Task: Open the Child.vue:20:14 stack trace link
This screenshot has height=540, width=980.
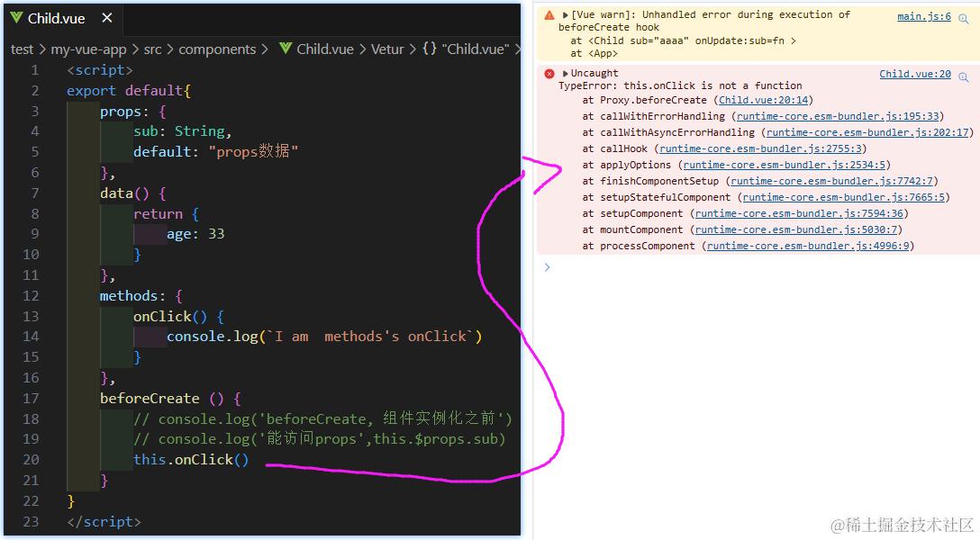Action: [763, 100]
